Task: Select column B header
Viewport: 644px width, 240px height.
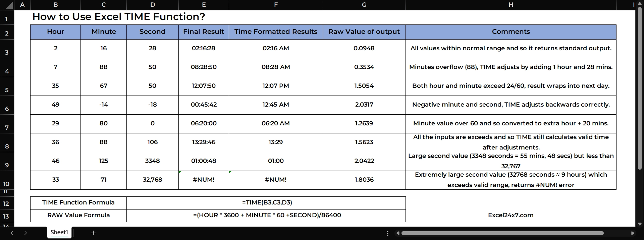Action: tap(56, 5)
